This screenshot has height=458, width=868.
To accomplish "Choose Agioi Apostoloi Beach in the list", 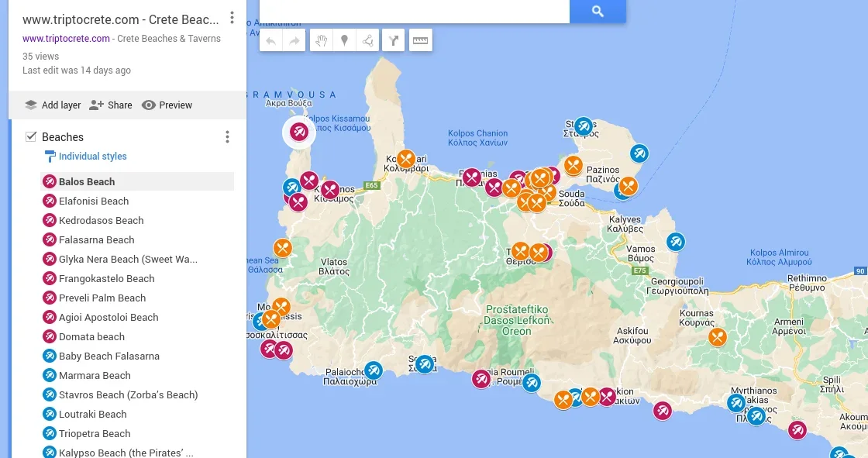I will [x=137, y=317].
